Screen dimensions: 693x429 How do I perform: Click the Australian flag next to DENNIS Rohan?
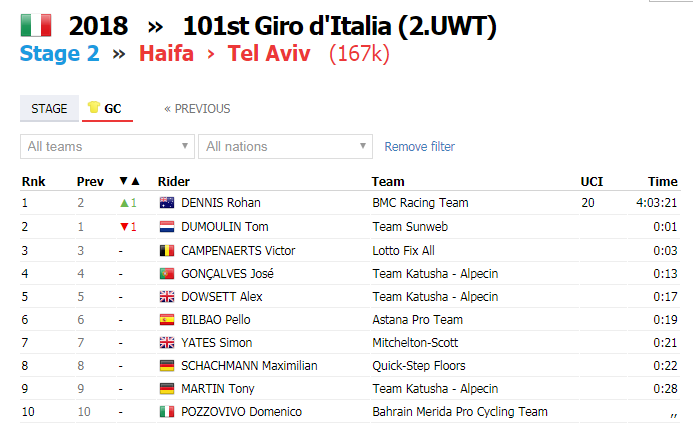pyautogui.click(x=167, y=203)
